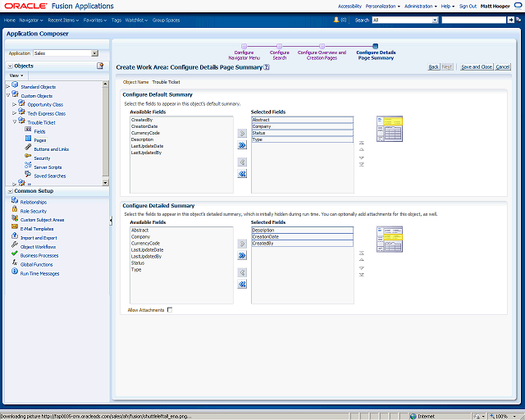This screenshot has height=420, width=525.
Task: Open the Object Workflows link
Action: click(x=39, y=247)
